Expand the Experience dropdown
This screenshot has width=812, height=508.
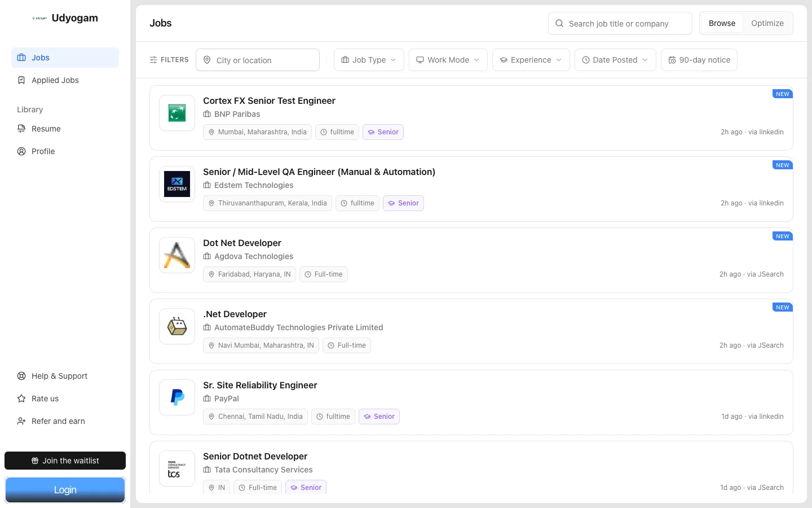(531, 60)
